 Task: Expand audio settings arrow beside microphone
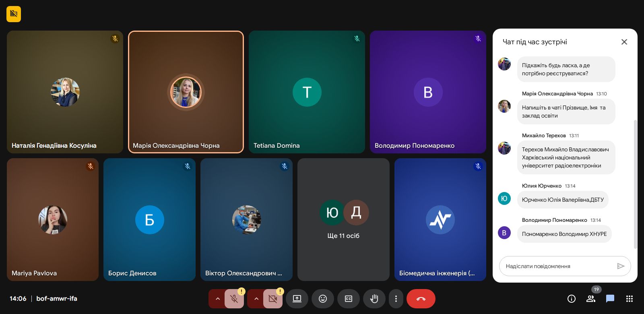tap(217, 299)
